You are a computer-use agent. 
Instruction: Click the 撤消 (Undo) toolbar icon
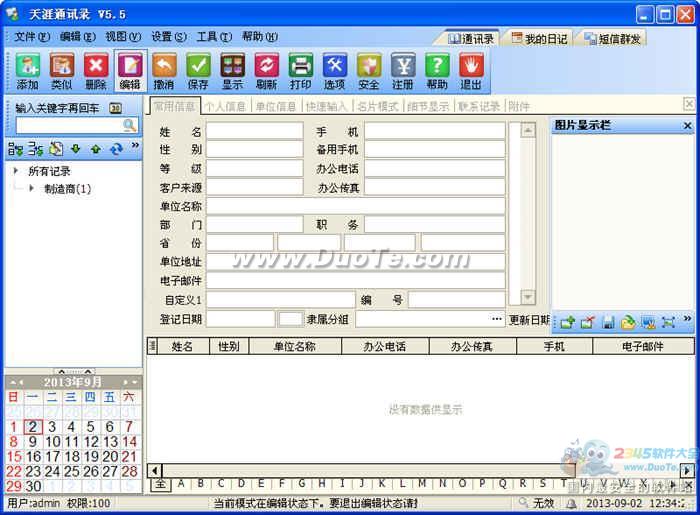tap(164, 71)
